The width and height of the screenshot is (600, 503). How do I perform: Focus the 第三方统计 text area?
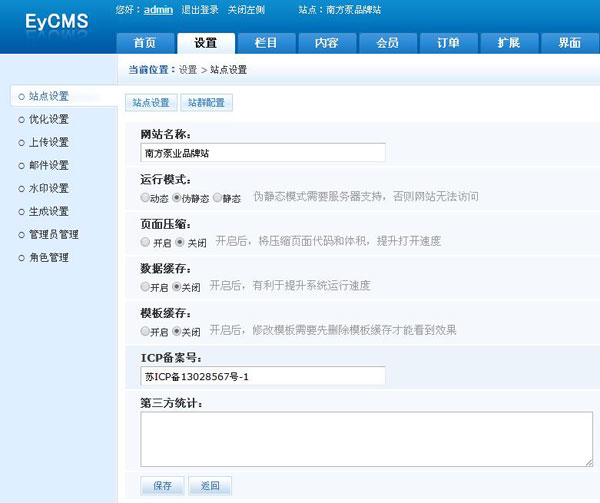point(366,439)
